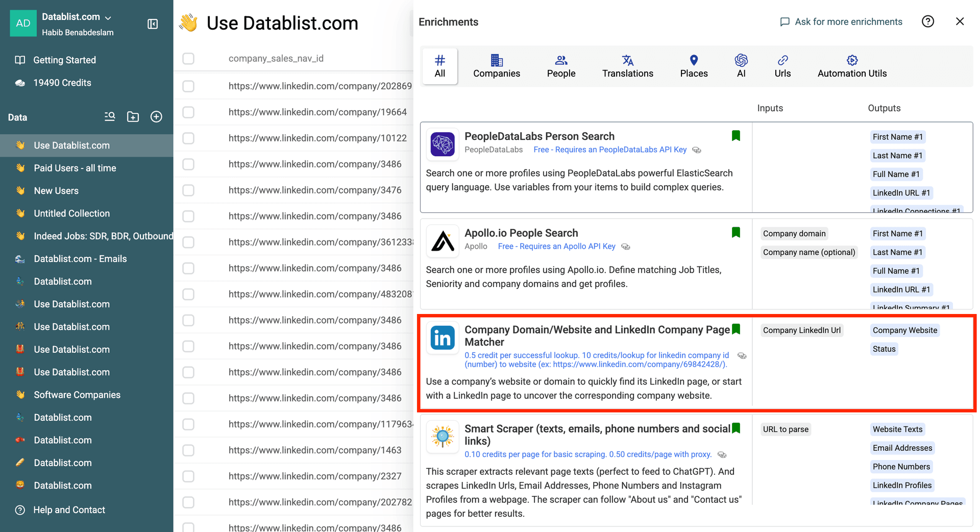Click the chat icon beside Ask for more enrichments

(785, 21)
